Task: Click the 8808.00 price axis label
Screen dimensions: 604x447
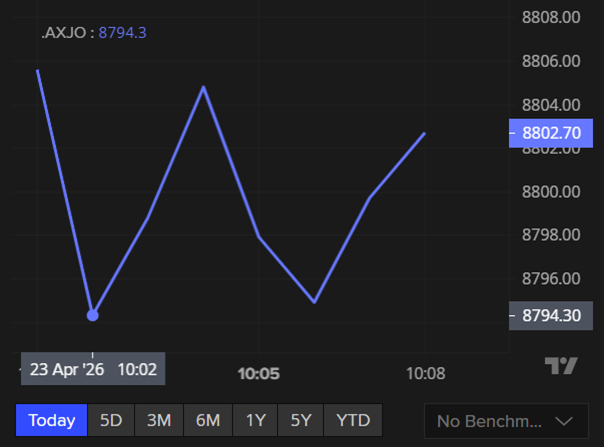Action: (551, 17)
